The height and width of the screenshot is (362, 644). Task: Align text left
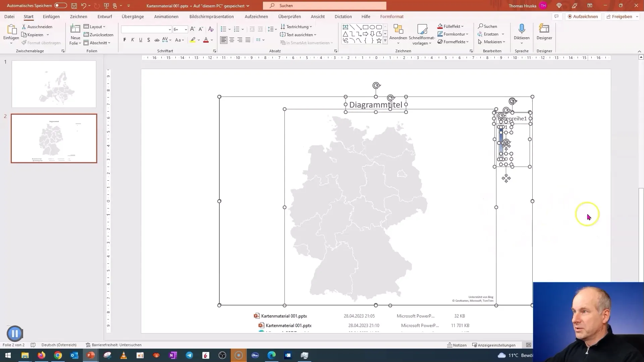[x=224, y=40]
